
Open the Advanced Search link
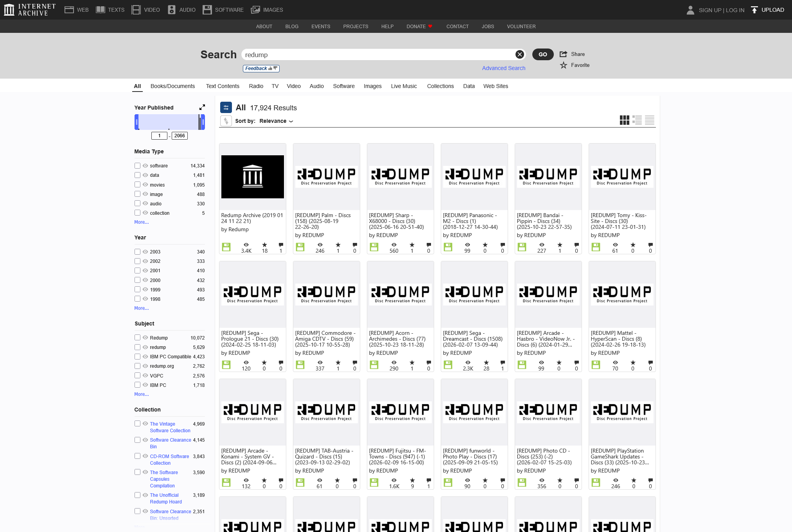[503, 68]
